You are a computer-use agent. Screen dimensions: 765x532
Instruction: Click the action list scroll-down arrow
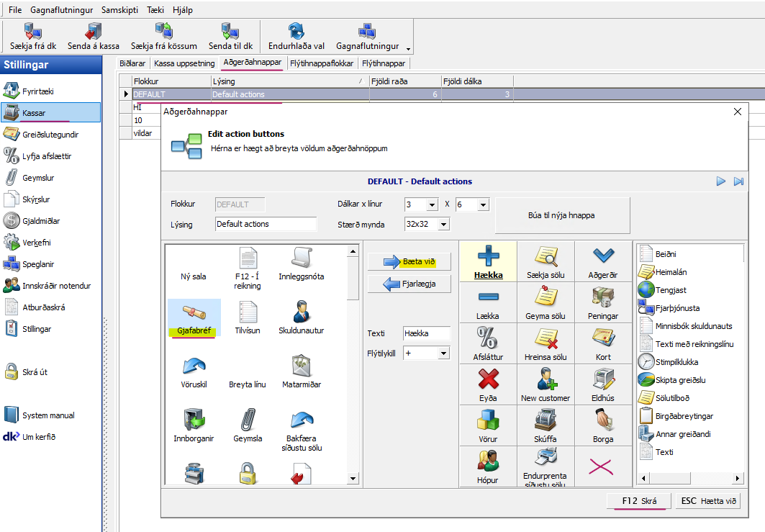pos(353,478)
